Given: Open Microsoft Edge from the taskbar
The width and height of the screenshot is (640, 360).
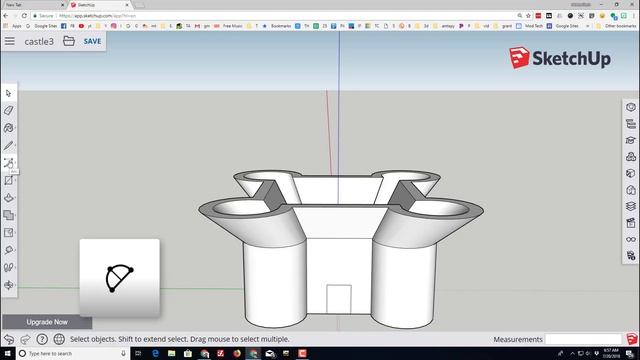Looking at the screenshot, I should click(x=155, y=353).
